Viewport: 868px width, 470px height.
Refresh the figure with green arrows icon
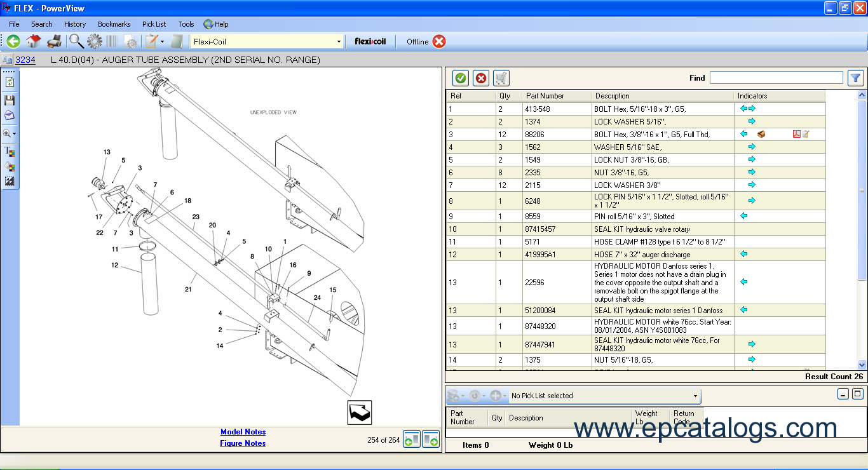(9, 81)
